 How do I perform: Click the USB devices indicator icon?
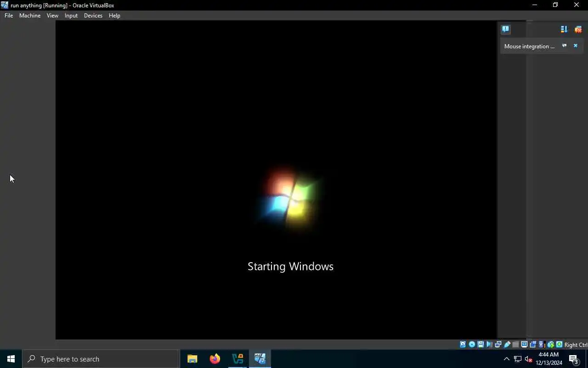[507, 345]
